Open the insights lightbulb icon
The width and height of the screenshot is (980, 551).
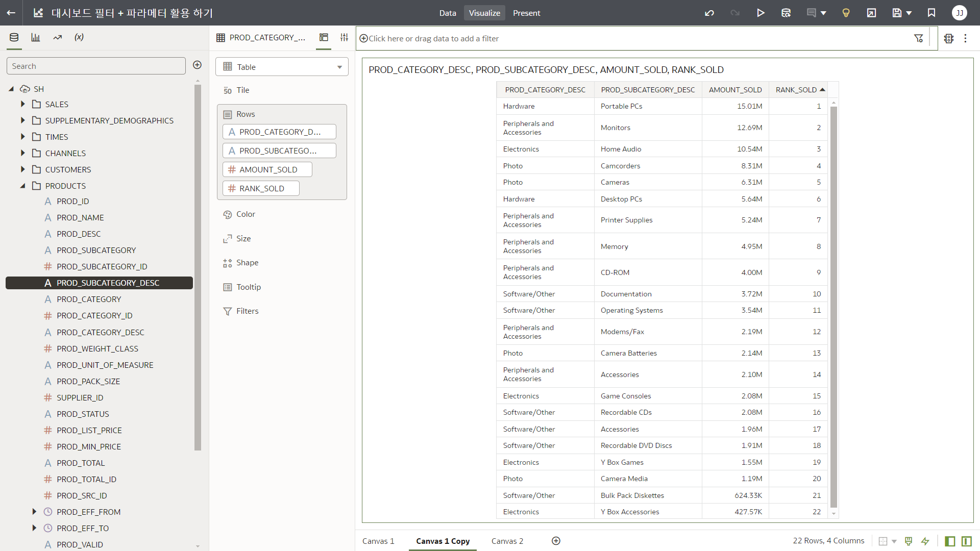click(x=846, y=13)
